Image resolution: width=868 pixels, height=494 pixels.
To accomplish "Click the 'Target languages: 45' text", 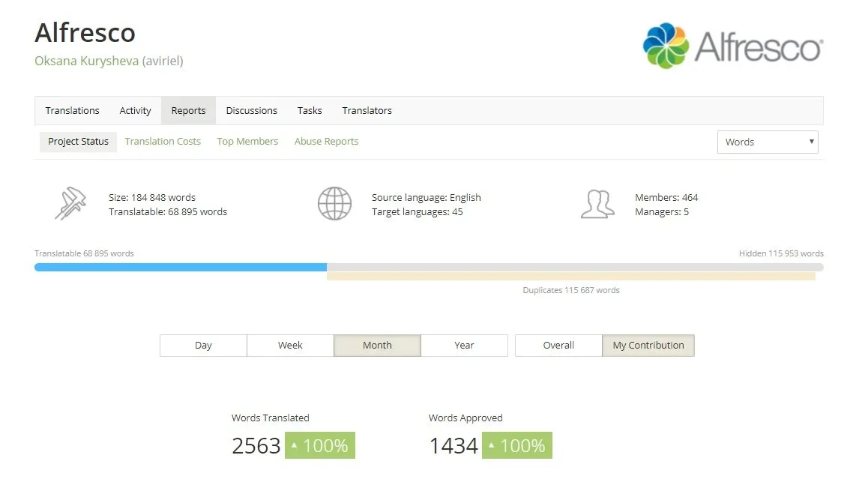I will tap(418, 212).
